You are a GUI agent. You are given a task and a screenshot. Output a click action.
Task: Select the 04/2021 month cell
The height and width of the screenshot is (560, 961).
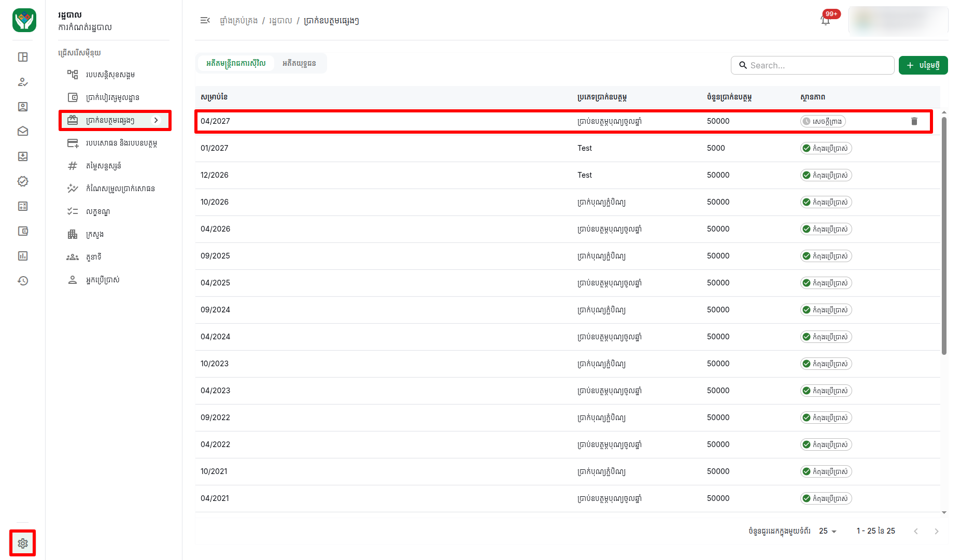click(x=215, y=498)
